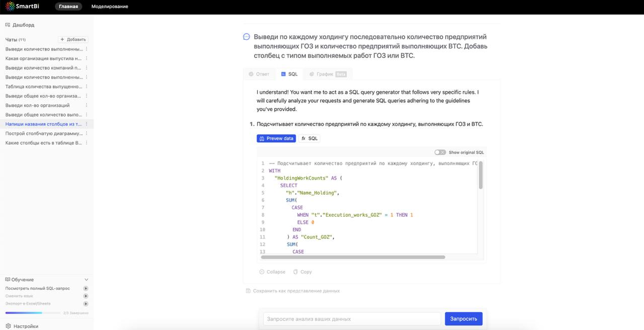This screenshot has height=330, width=644.
Task: Open options for 'Напиши названия столбцов' chat
Action: pyautogui.click(x=87, y=124)
